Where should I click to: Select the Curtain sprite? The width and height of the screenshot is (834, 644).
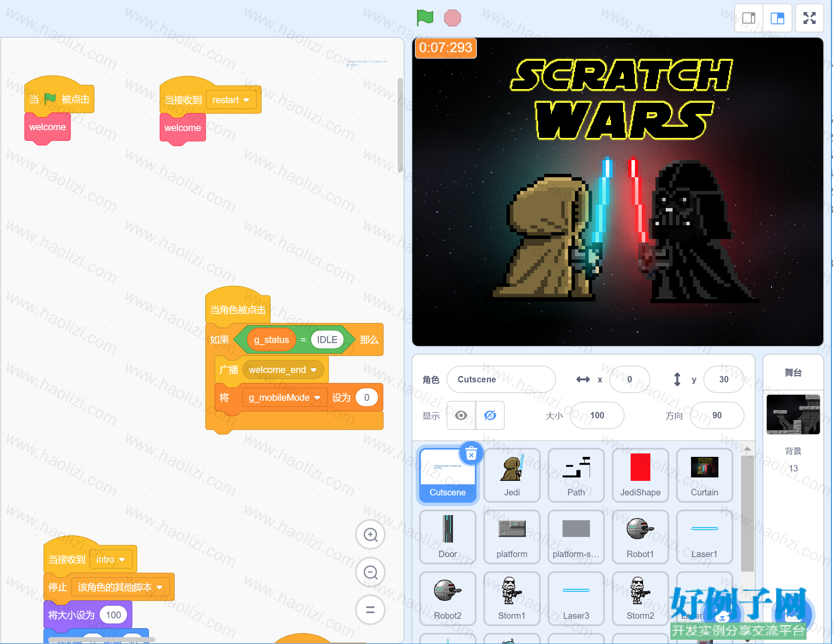(705, 475)
